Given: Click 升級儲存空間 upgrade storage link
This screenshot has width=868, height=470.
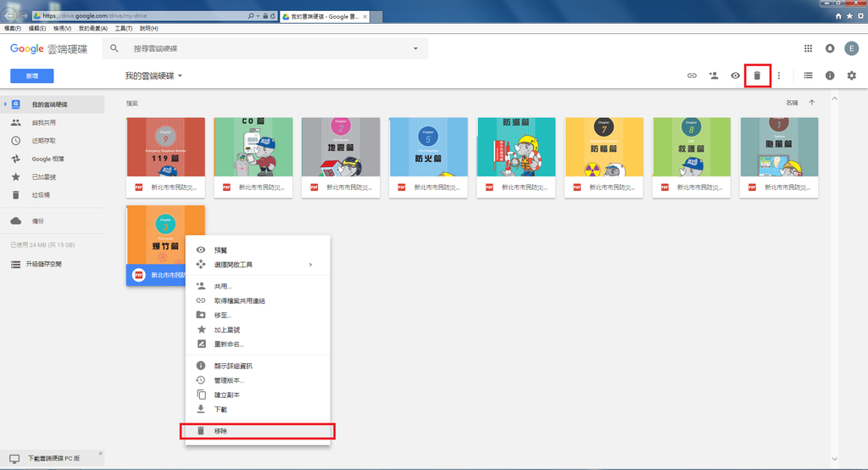Looking at the screenshot, I should (44, 265).
